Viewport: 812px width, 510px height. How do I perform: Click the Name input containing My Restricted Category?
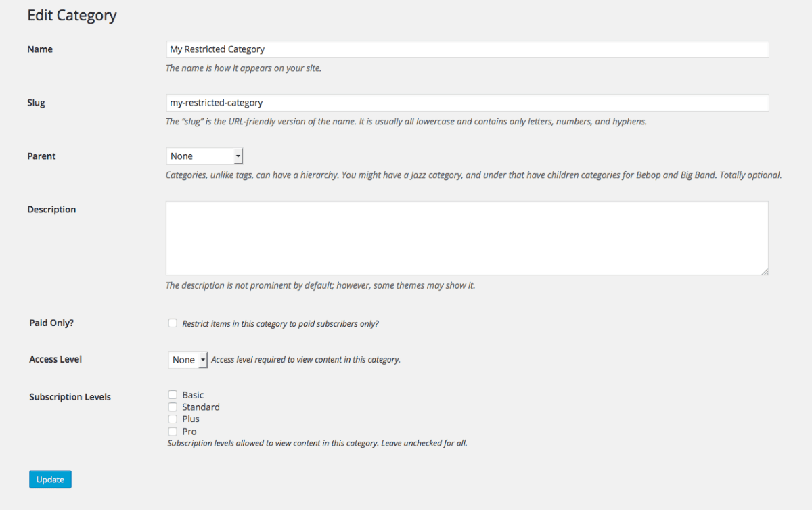(x=467, y=49)
